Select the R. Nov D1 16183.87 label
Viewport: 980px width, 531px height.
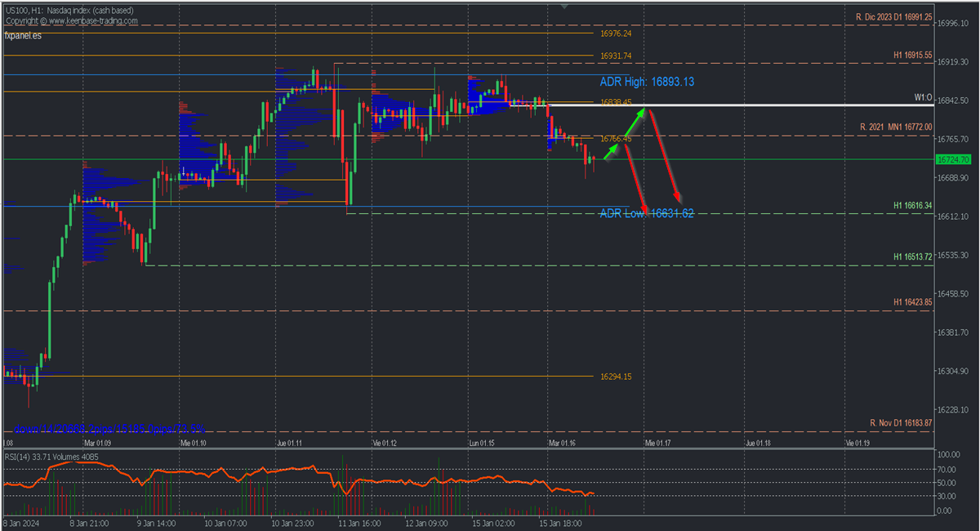pyautogui.click(x=901, y=423)
